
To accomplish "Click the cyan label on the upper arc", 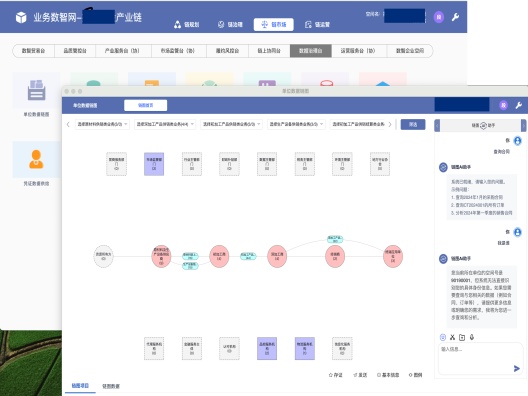I will (x=335, y=239).
